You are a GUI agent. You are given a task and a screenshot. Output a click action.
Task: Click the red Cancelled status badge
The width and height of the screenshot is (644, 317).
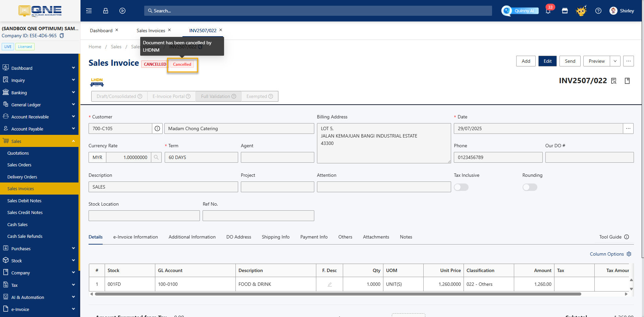point(182,64)
